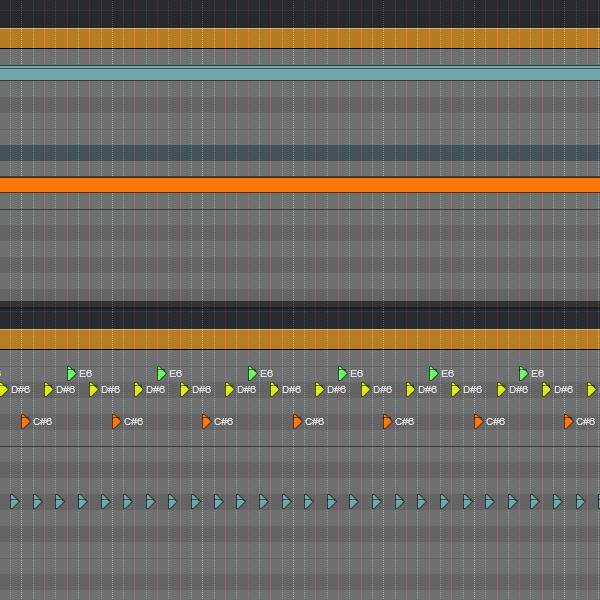Click the second E6 note from left
This screenshot has height=600, width=600.
[x=162, y=373]
